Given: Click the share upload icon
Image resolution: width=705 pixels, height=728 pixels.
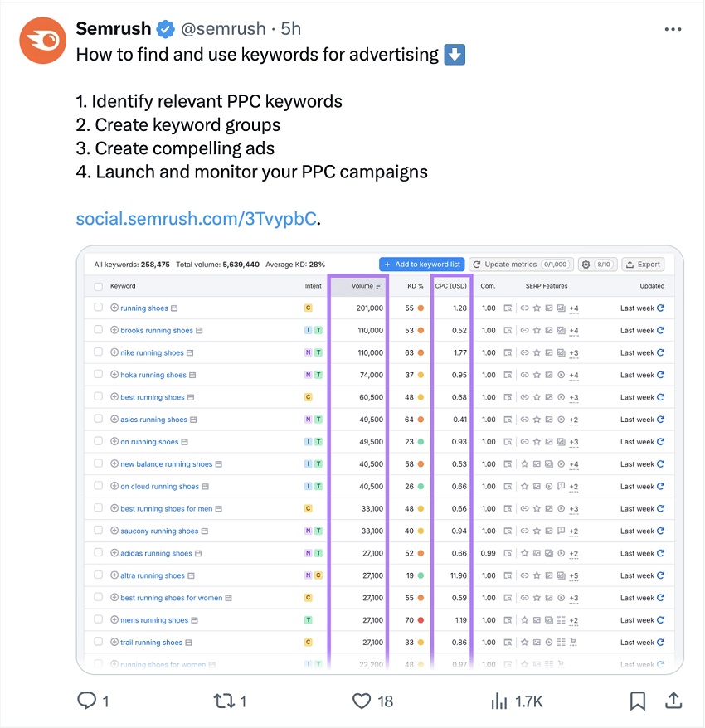Looking at the screenshot, I should point(673,701).
